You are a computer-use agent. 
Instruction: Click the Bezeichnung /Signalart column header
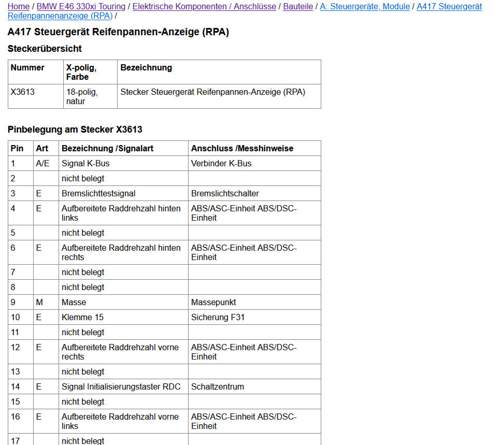pyautogui.click(x=123, y=148)
